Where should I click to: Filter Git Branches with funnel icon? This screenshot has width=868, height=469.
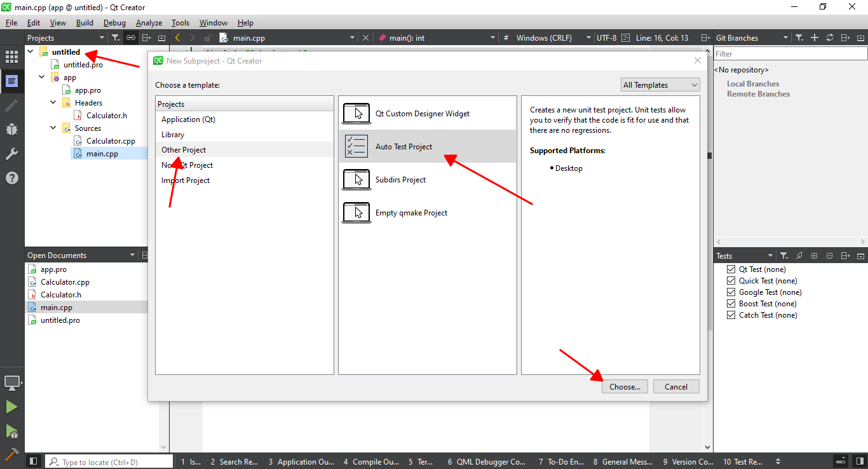pos(800,38)
